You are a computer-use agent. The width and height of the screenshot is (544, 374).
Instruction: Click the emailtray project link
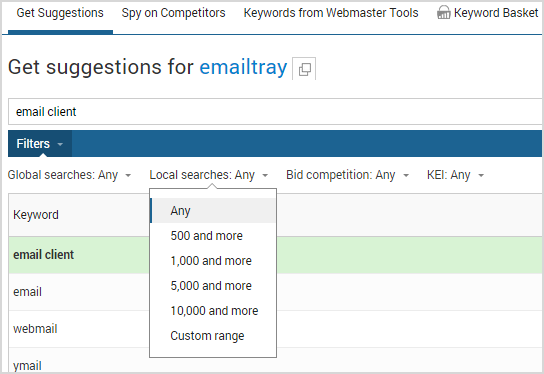(x=243, y=67)
